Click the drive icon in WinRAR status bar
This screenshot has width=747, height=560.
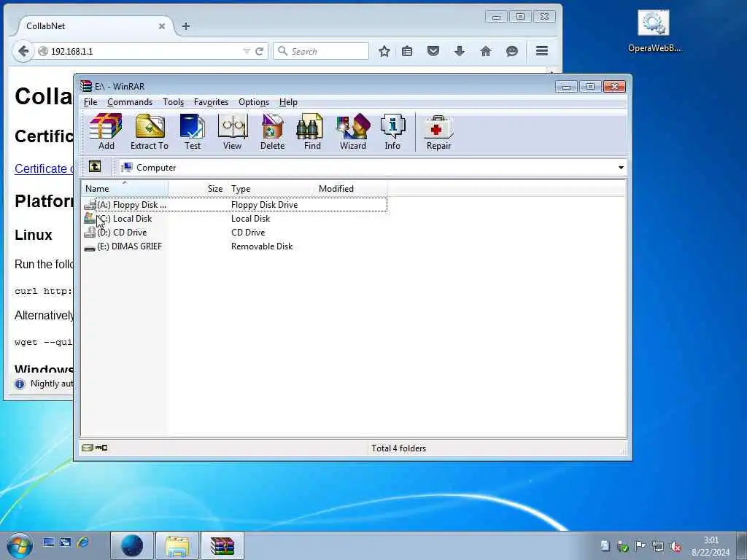click(87, 448)
